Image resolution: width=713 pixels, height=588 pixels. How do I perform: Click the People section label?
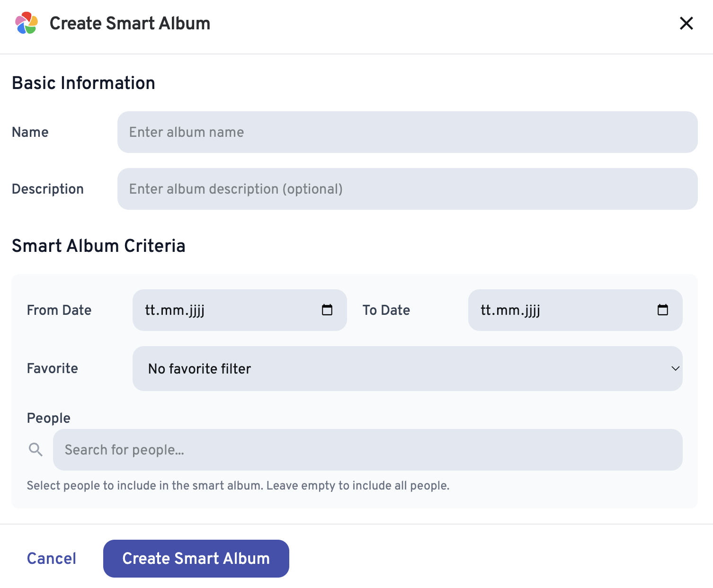(49, 418)
